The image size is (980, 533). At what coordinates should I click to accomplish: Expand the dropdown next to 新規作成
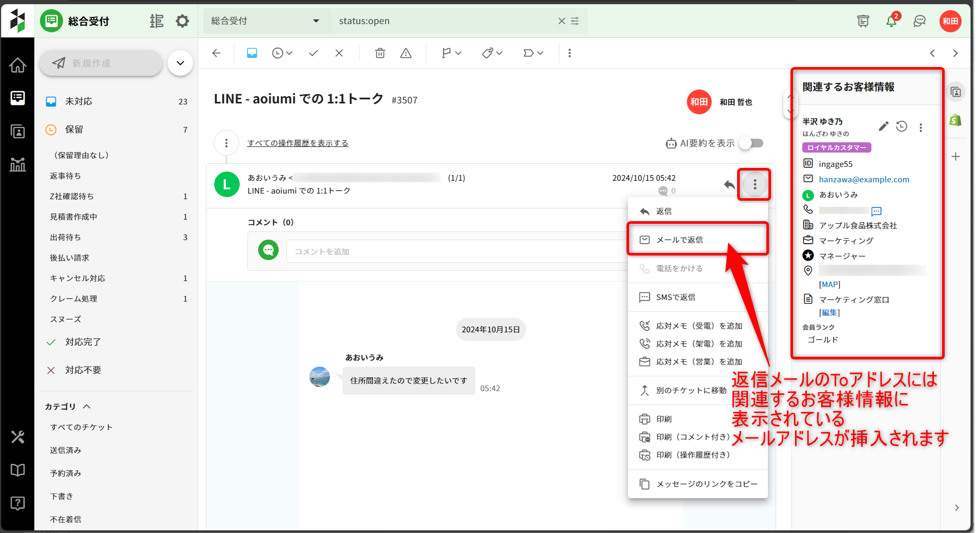pyautogui.click(x=180, y=63)
